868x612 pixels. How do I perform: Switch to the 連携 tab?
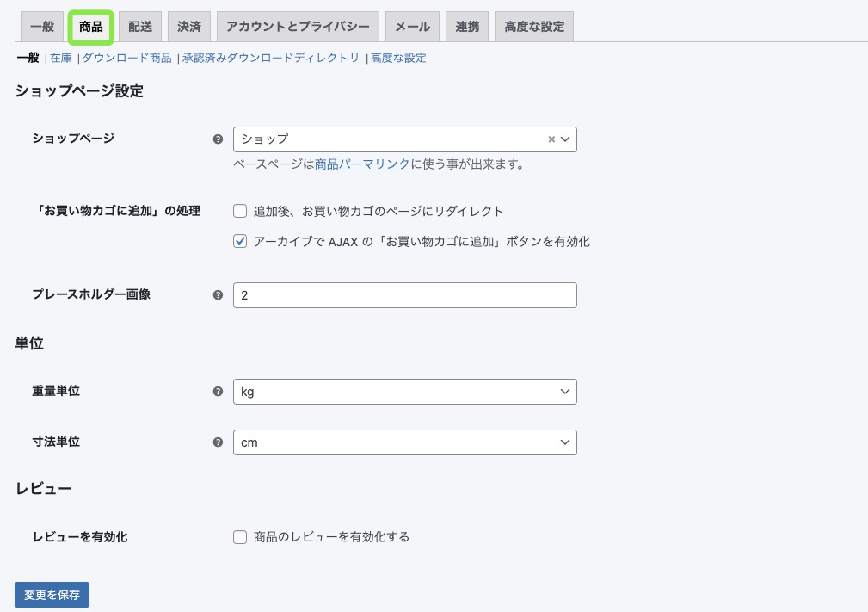(x=467, y=27)
